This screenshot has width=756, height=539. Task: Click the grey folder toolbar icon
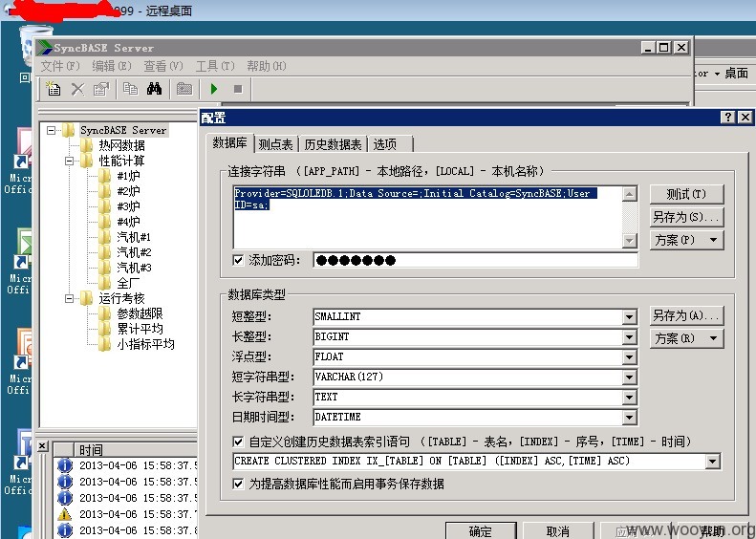(184, 89)
